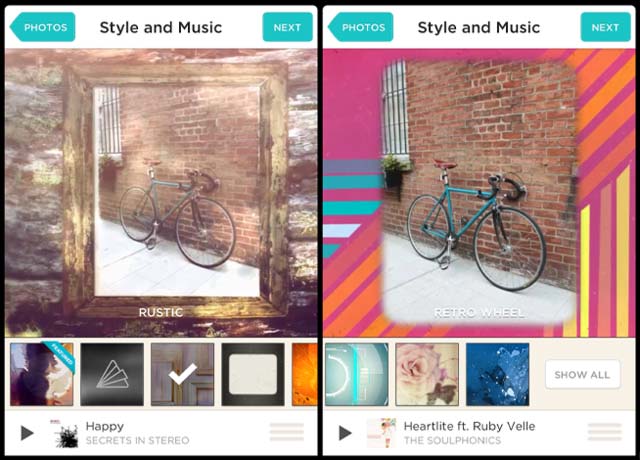Toggle the checked rustic door style
This screenshot has height=460, width=640.
pos(182,374)
